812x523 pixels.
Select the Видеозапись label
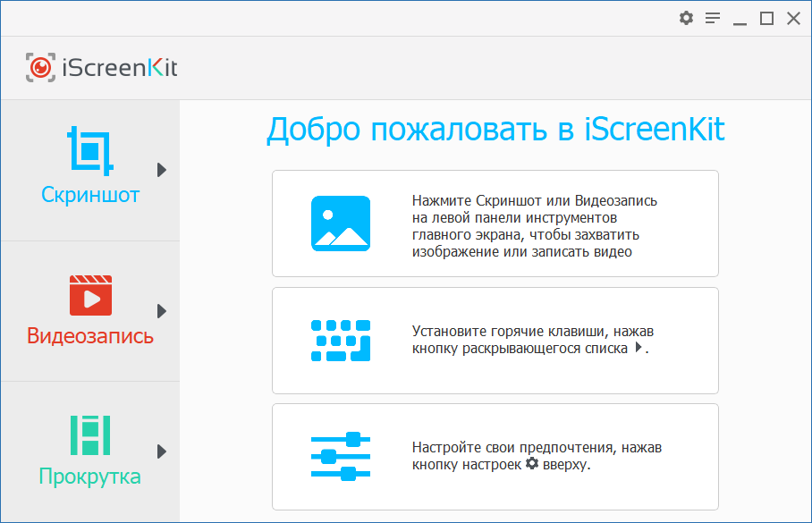coord(90,336)
